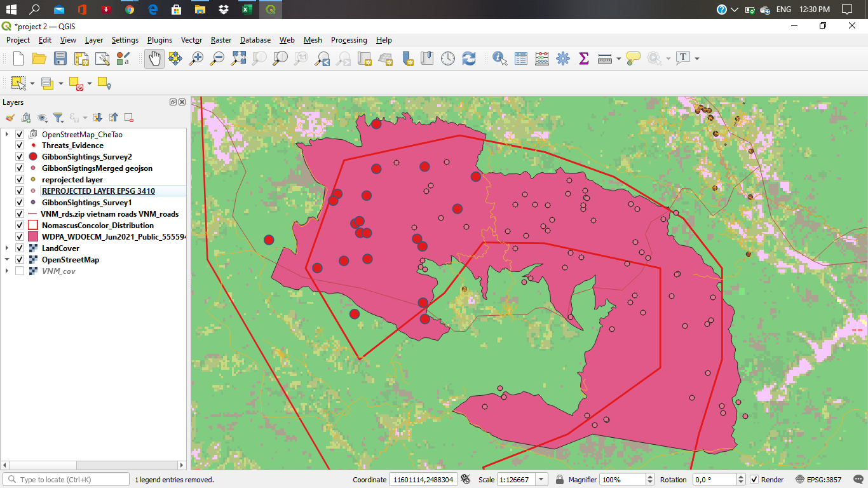Open the Processing menu
The width and height of the screenshot is (868, 488).
(x=349, y=40)
